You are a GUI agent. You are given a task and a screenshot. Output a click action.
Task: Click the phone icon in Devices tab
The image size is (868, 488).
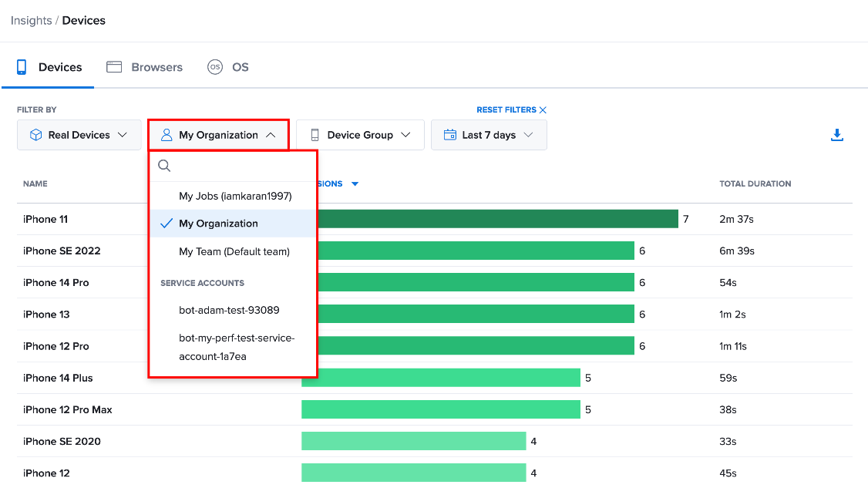tap(22, 67)
